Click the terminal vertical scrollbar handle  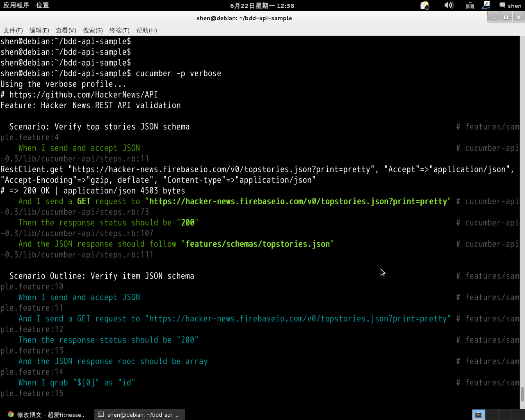[x=522, y=394]
